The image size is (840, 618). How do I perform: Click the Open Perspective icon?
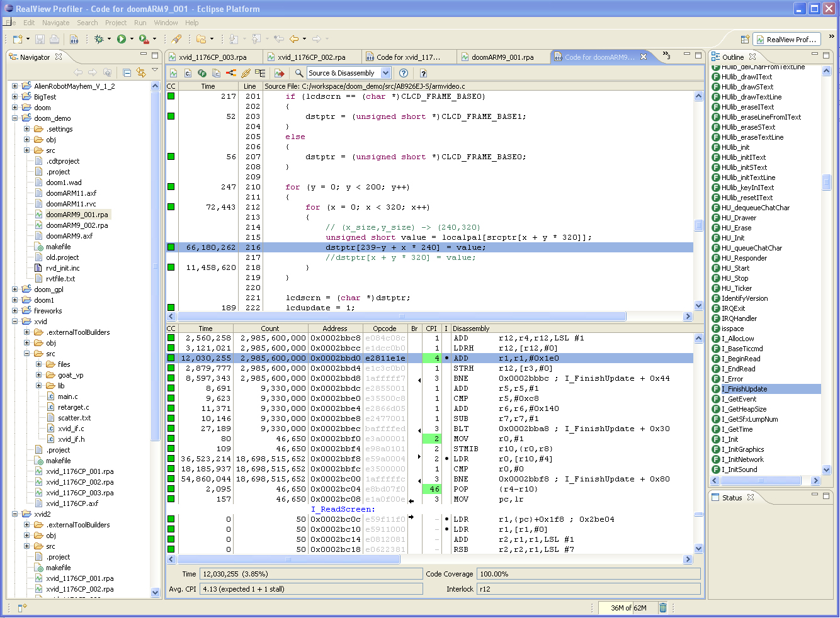click(x=745, y=39)
